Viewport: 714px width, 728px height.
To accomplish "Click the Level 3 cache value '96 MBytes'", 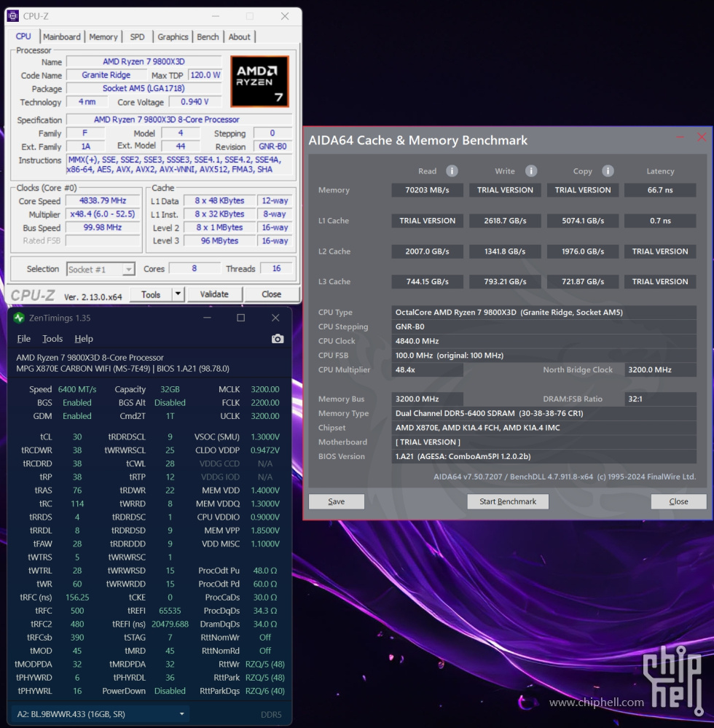I will click(219, 240).
